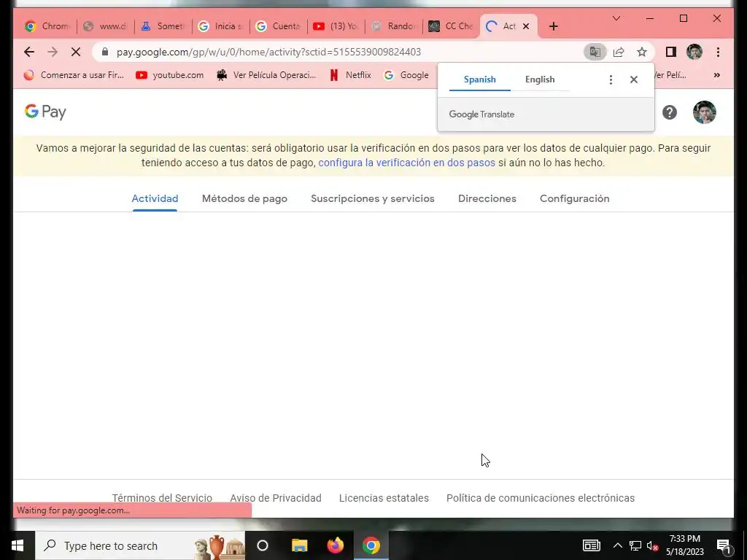Open the Google Translate icon in the address bar
This screenshot has height=560, width=747.
coord(595,52)
